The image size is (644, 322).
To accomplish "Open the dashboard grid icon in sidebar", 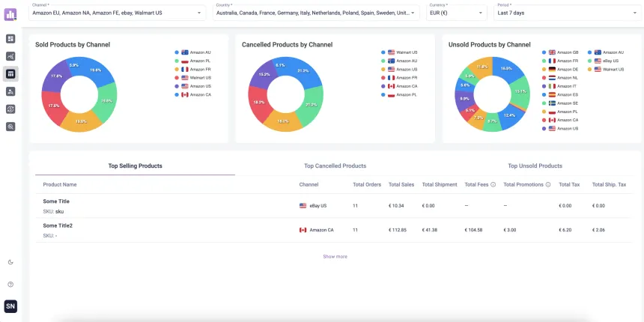I will (10, 39).
